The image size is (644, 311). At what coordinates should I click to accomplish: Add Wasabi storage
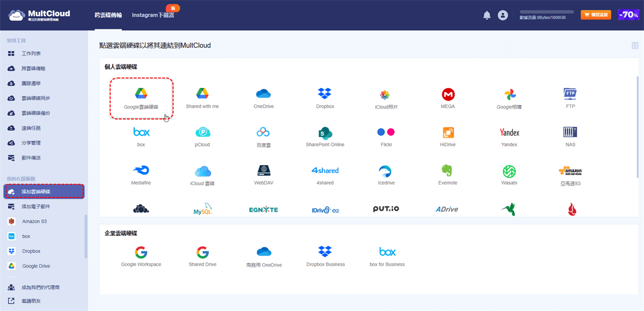[509, 175]
